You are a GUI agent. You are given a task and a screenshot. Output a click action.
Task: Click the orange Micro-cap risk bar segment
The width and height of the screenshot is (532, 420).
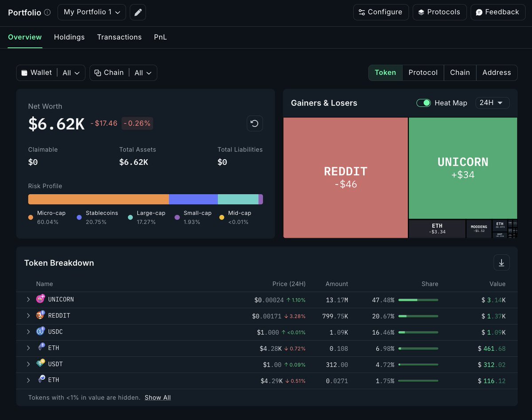pos(98,199)
